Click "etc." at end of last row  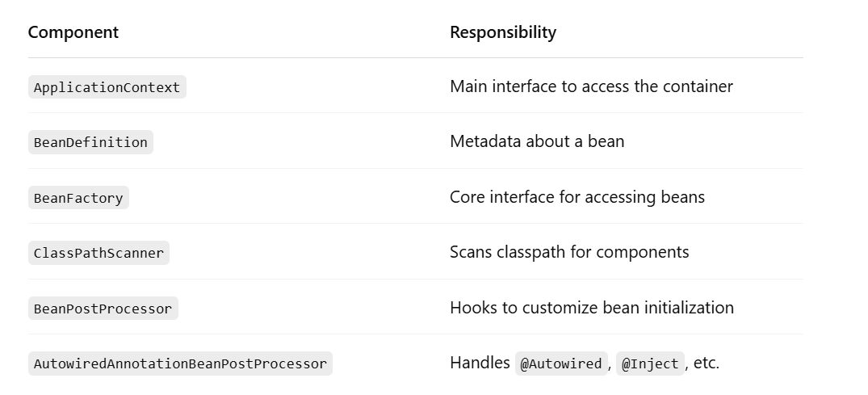(706, 363)
